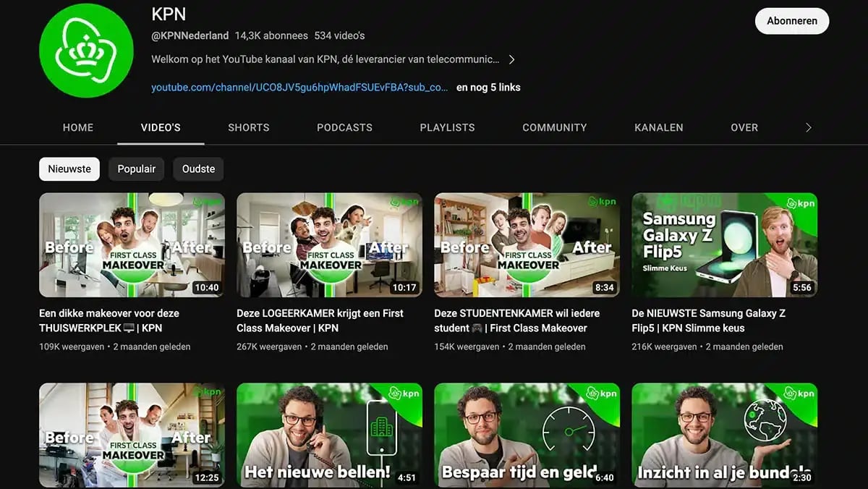
Task: Open 'Inzicht in al je bundels' thumbnail
Action: pos(725,435)
